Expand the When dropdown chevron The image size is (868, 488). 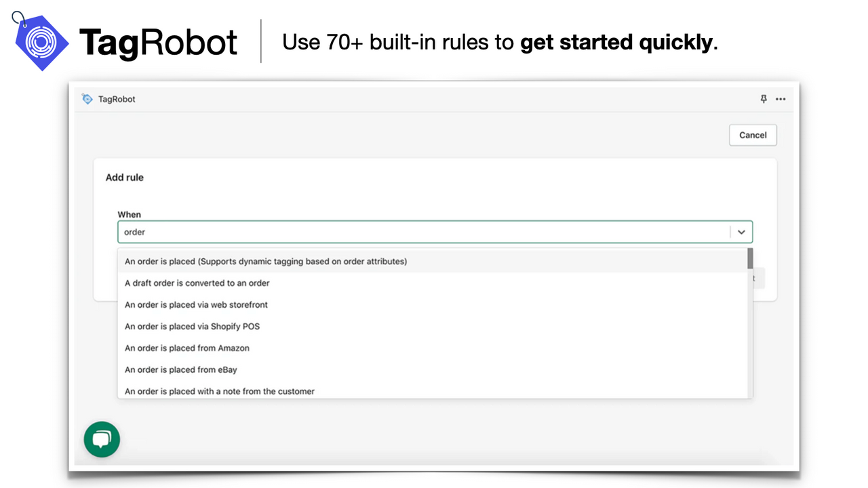pos(741,232)
